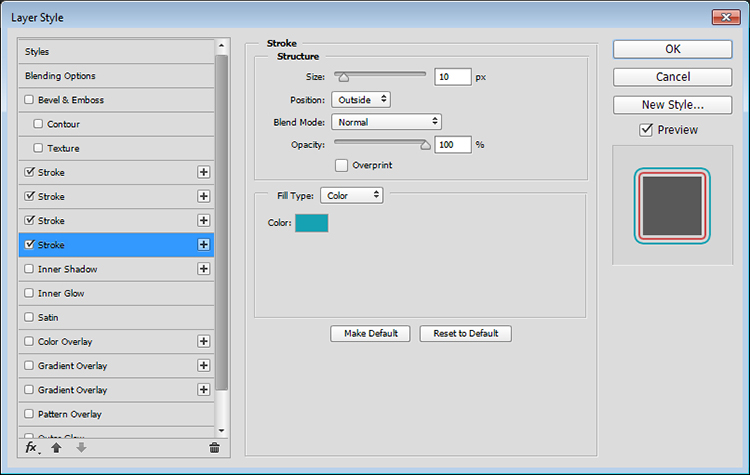Screen dimensions: 750x475
Task: Click plus icon beside Color Overlay
Action: tap(204, 341)
